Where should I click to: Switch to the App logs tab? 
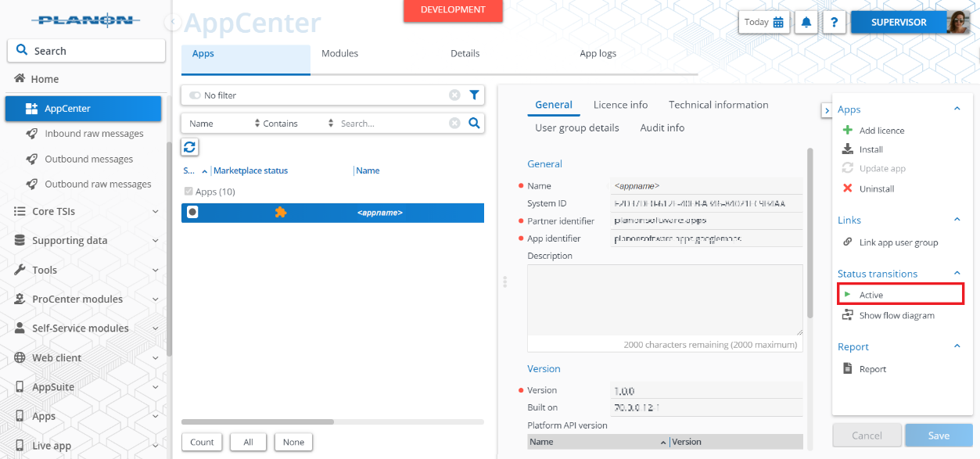598,54
